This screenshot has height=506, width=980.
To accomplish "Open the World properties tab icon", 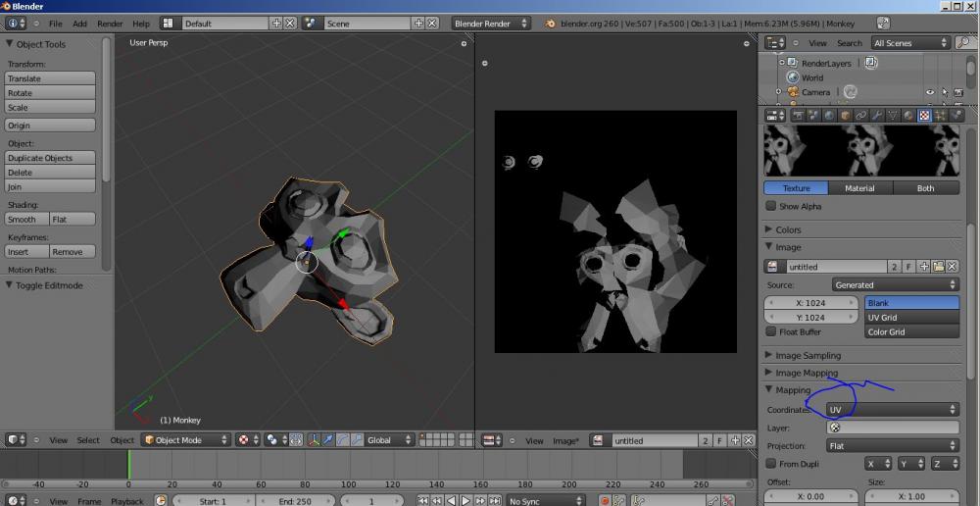I will tap(829, 116).
